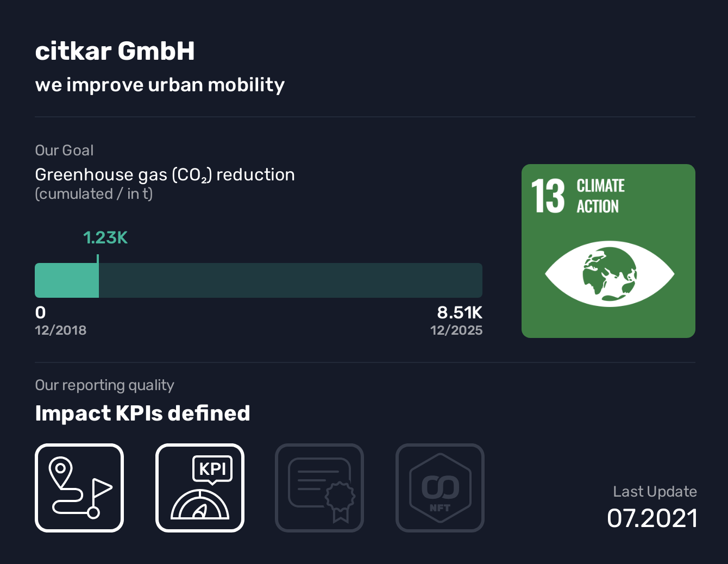This screenshot has width=728, height=564.
Task: Click the eye-with-globe climate icon
Action: pyautogui.click(x=609, y=273)
